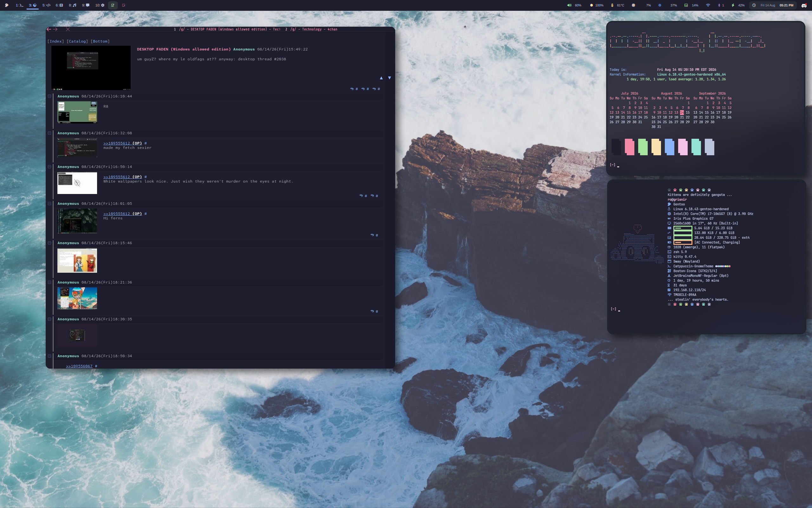Go back with the browser back arrow

click(49, 29)
